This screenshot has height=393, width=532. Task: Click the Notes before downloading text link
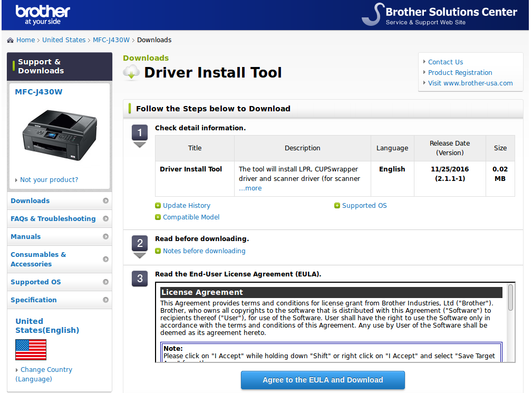pos(204,251)
